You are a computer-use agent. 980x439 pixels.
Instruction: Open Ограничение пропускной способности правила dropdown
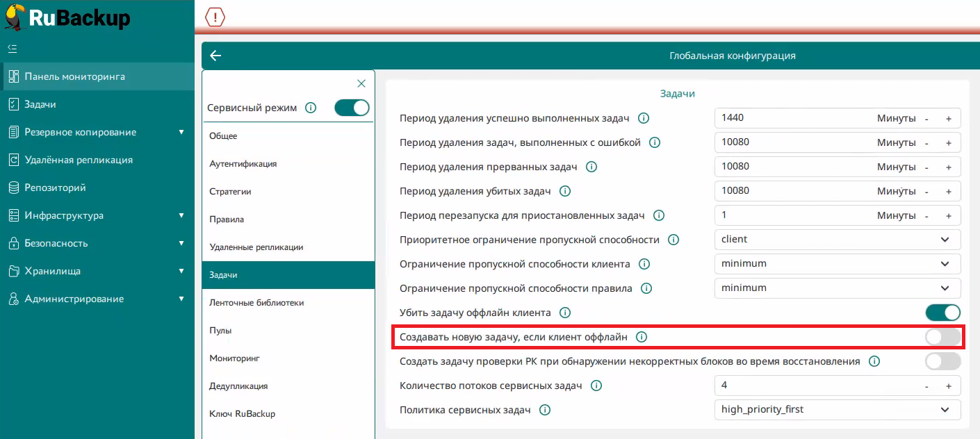pos(838,288)
